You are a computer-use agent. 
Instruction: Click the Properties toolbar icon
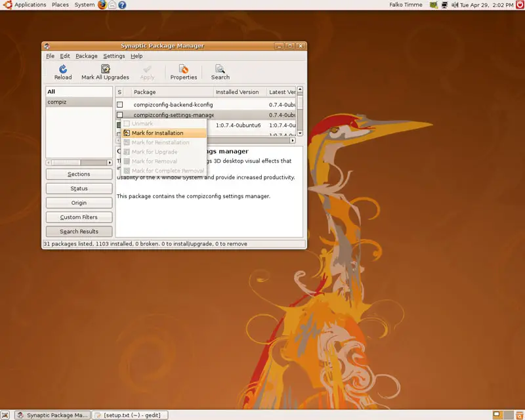pos(184,69)
